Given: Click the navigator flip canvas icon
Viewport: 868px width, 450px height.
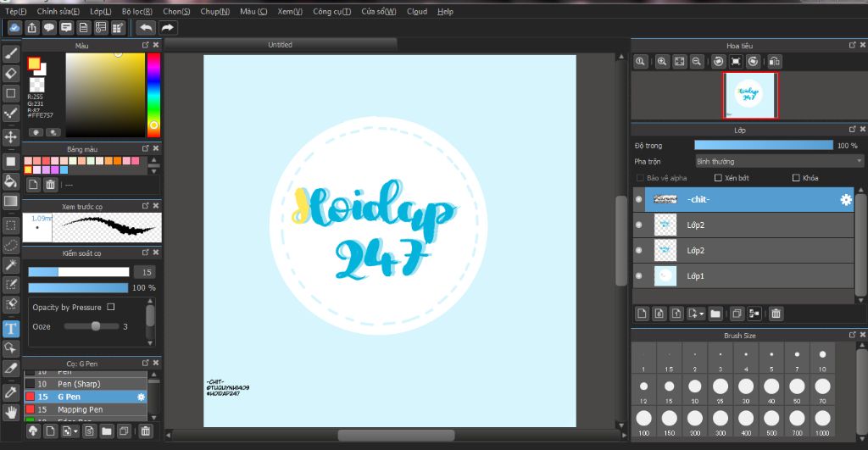Looking at the screenshot, I should pyautogui.click(x=775, y=61).
